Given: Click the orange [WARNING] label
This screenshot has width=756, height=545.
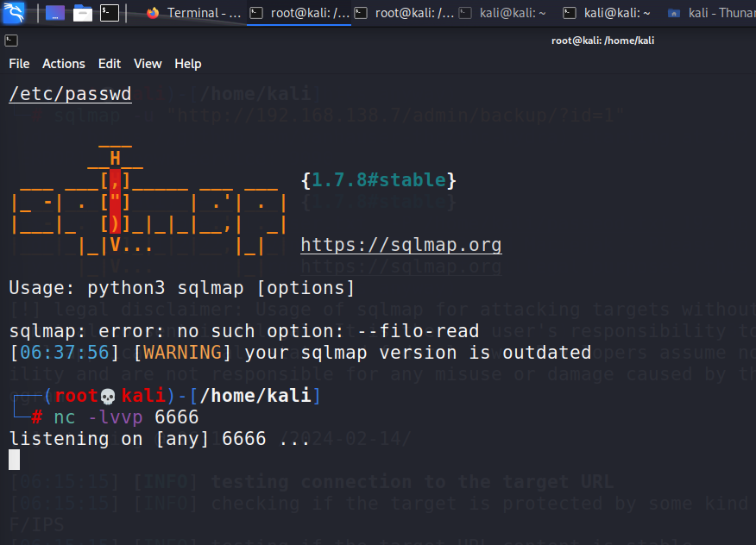Looking at the screenshot, I should [x=182, y=353].
